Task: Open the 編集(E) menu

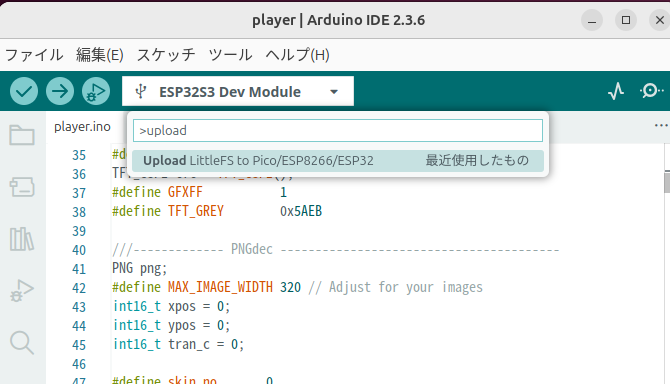Action: pos(100,55)
